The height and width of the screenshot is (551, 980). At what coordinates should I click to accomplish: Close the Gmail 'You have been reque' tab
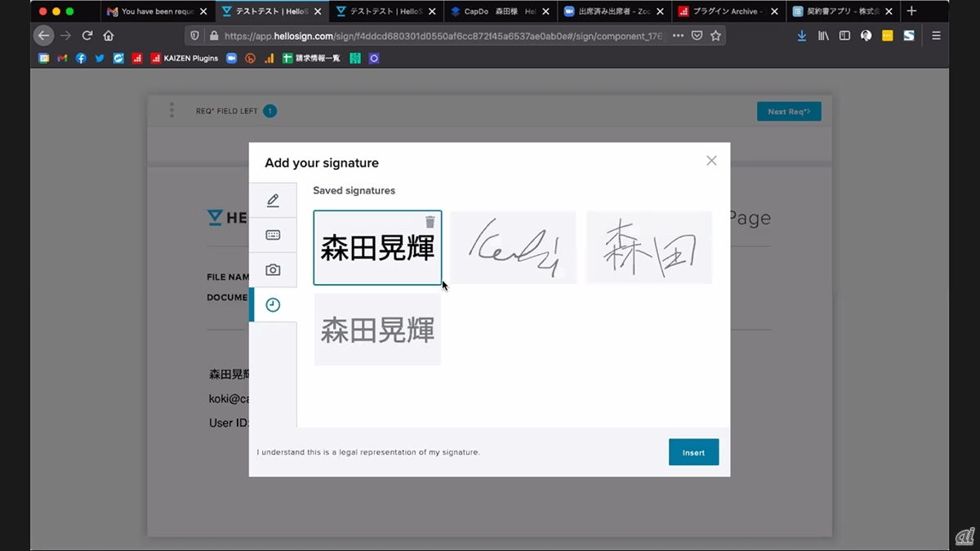204,11
